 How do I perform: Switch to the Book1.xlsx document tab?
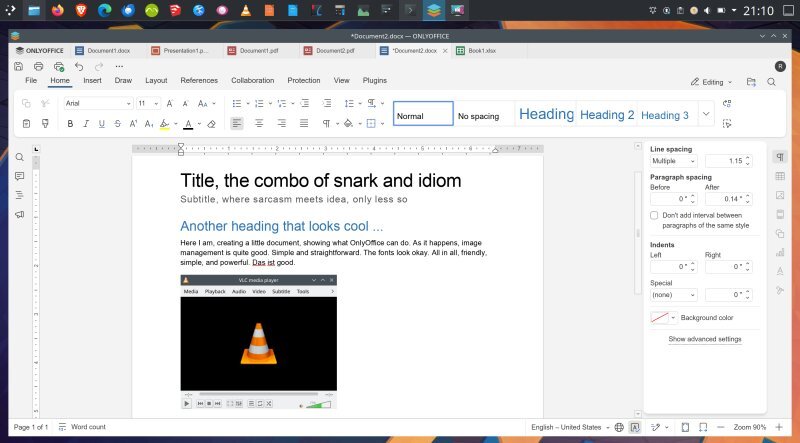click(482, 51)
